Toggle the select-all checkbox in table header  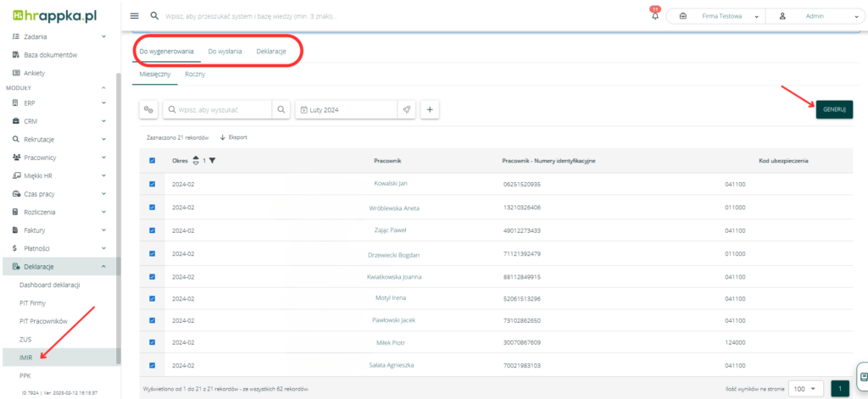coord(152,160)
